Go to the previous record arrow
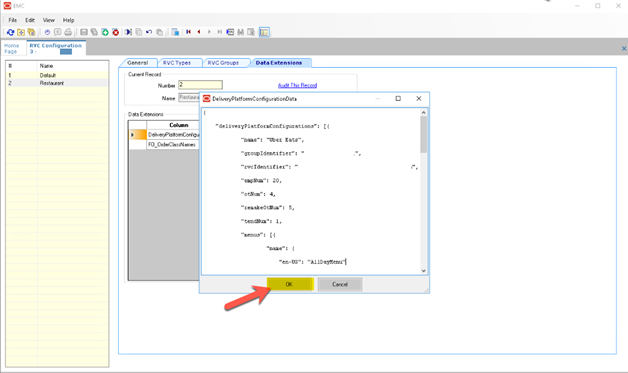The width and height of the screenshot is (628, 373). 199,32
